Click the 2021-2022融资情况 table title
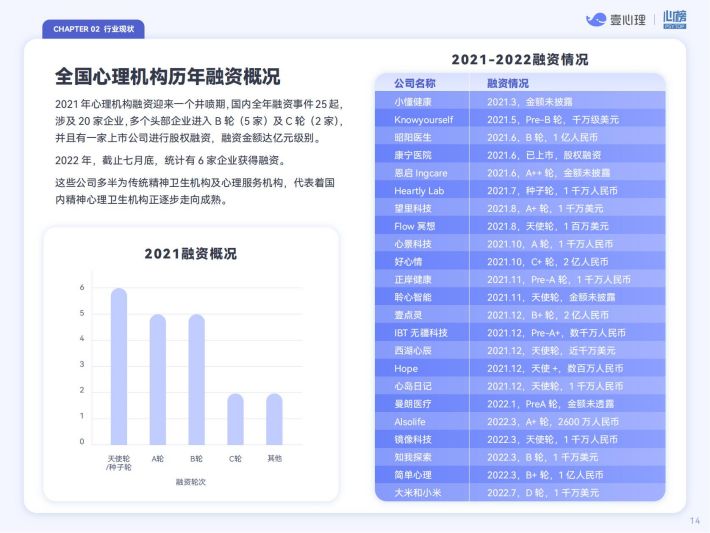 click(x=520, y=59)
